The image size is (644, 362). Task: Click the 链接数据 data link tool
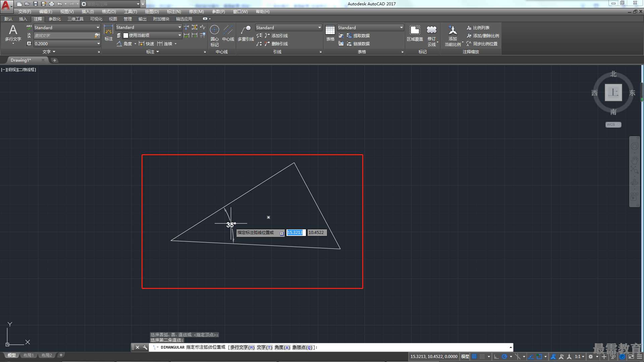point(358,44)
